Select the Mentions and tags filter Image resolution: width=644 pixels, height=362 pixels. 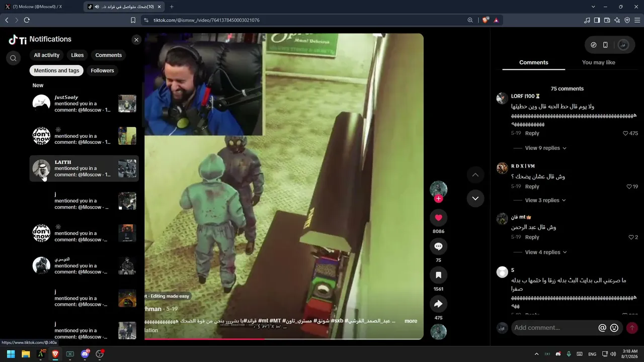56,71
